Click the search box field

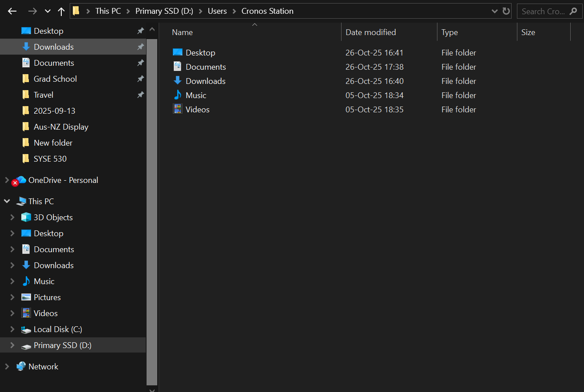[549, 11]
